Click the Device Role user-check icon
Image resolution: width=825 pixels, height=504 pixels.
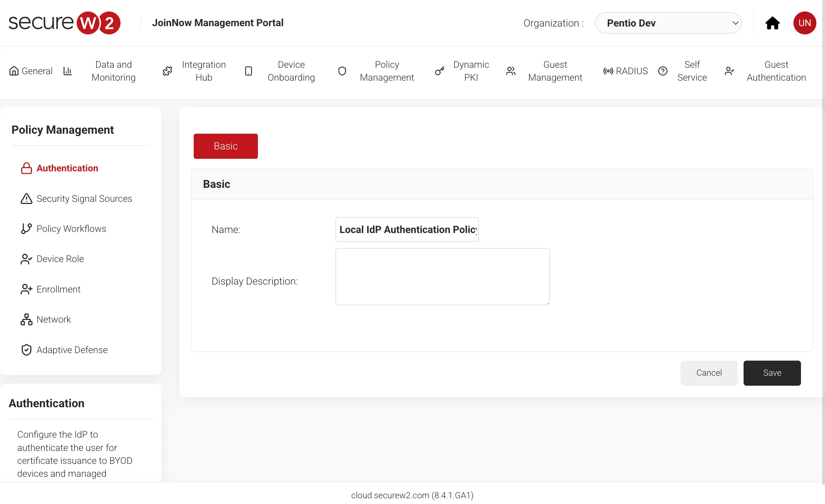(27, 259)
